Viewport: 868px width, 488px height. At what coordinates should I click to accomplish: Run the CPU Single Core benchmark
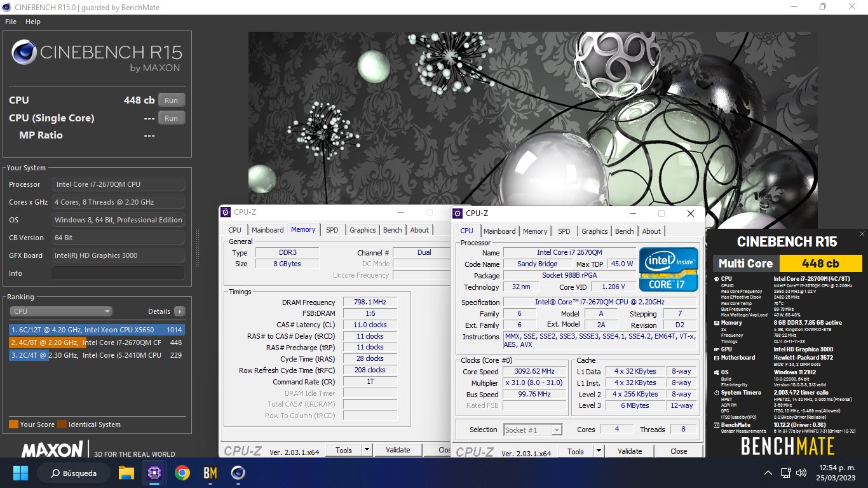pos(172,118)
